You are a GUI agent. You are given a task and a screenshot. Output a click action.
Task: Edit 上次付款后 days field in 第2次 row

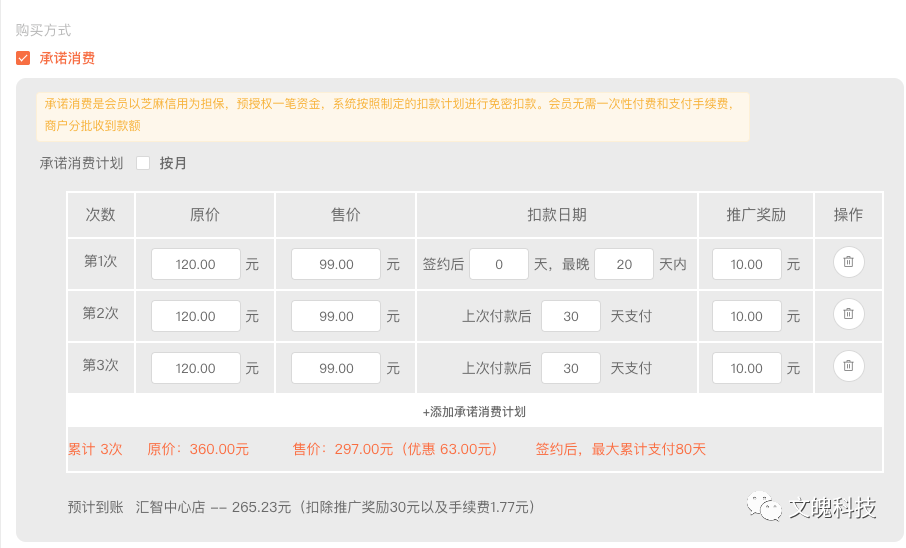[571, 316]
